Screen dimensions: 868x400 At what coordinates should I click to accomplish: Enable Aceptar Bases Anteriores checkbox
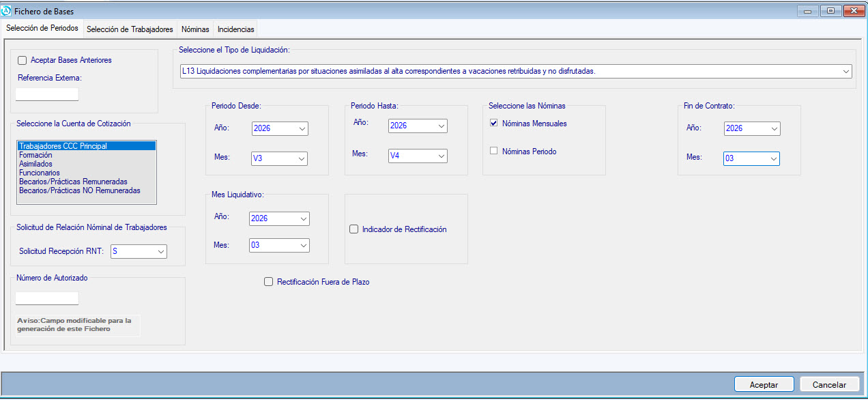coord(23,60)
